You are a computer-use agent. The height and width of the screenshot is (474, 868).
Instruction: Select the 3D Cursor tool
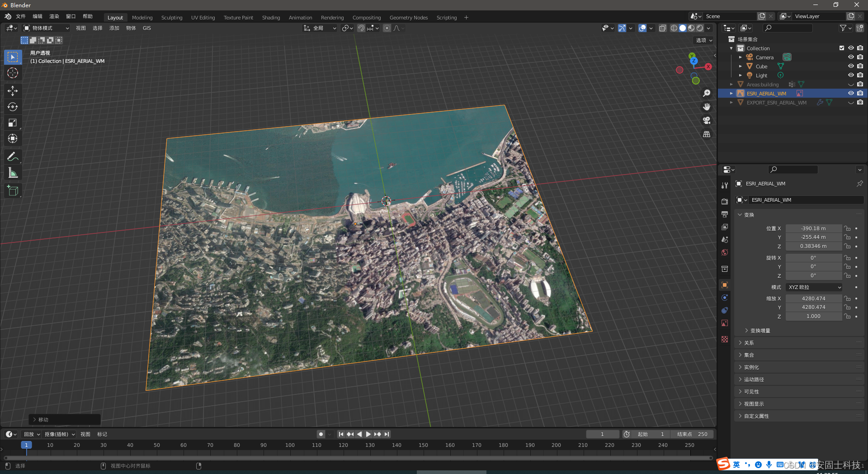pyautogui.click(x=13, y=73)
